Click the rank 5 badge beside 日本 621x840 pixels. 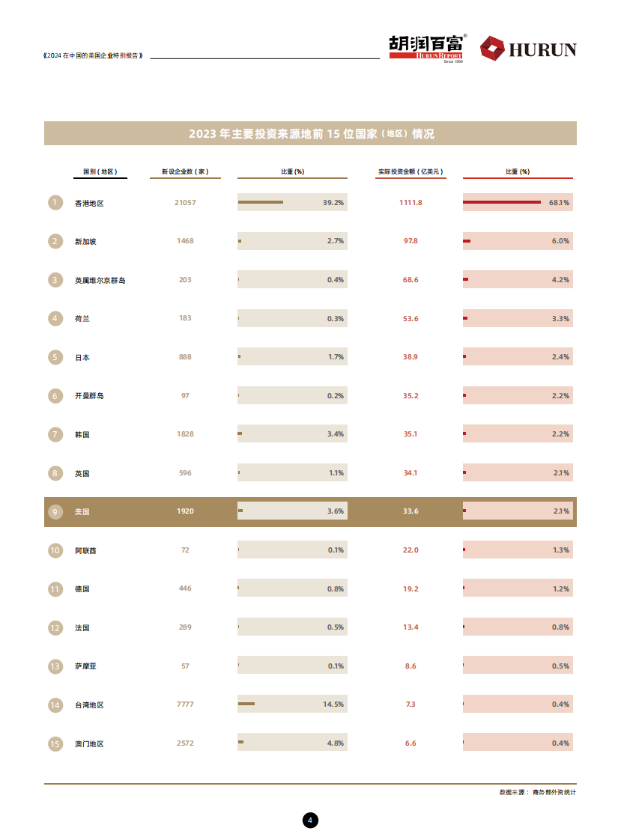[55, 357]
